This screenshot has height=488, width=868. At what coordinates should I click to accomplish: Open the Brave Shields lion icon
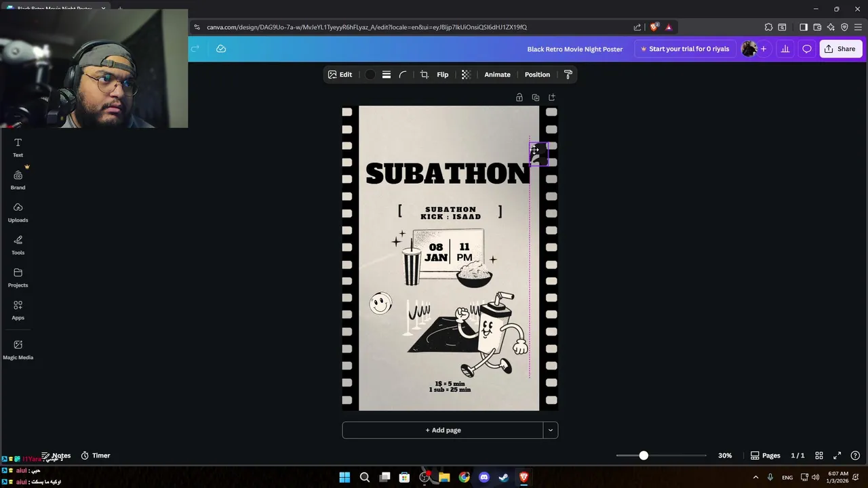654,27
